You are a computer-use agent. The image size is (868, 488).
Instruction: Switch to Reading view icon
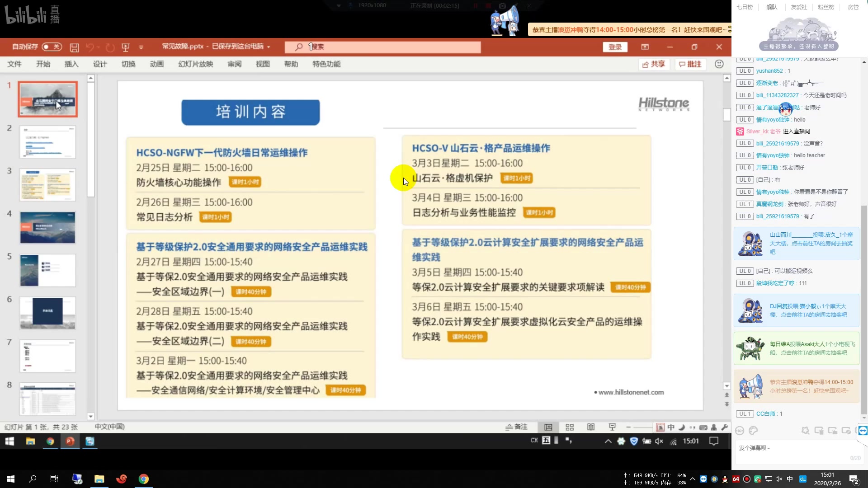tap(591, 427)
